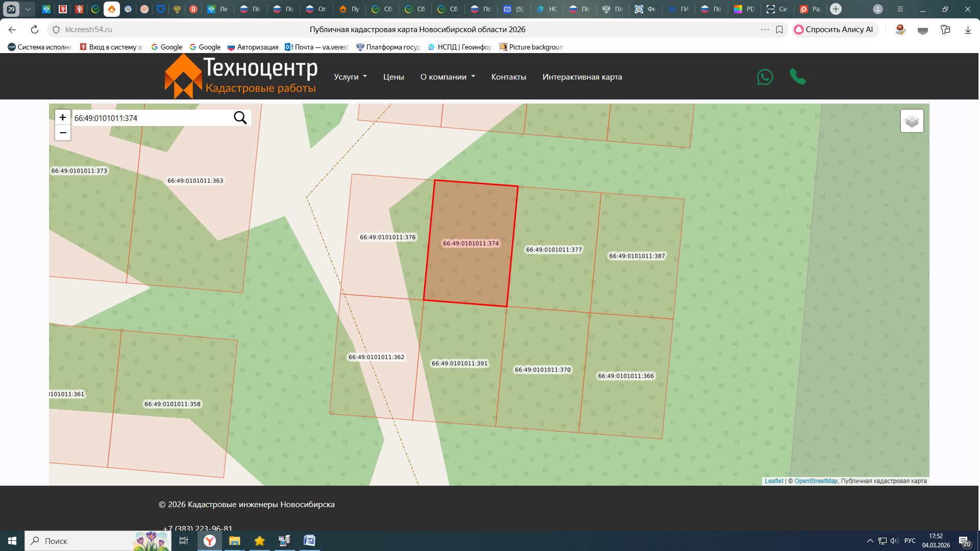Image resolution: width=980 pixels, height=551 pixels.
Task: Open the Цены menu item
Action: [x=394, y=77]
